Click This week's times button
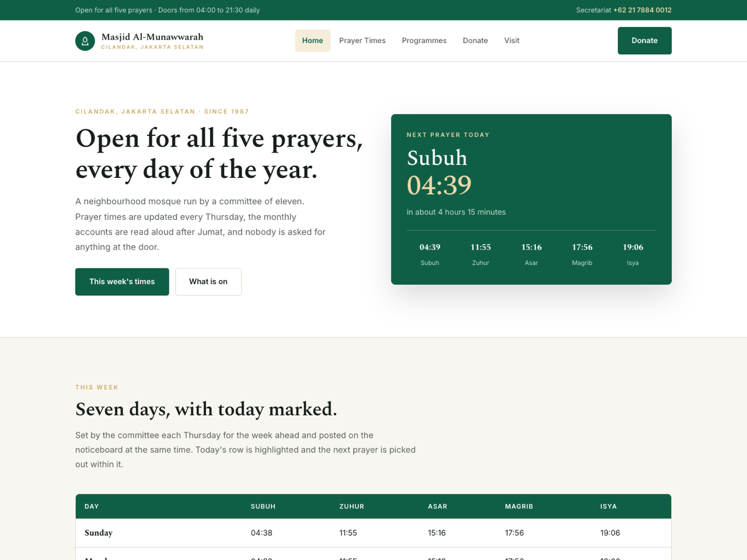 click(x=122, y=282)
